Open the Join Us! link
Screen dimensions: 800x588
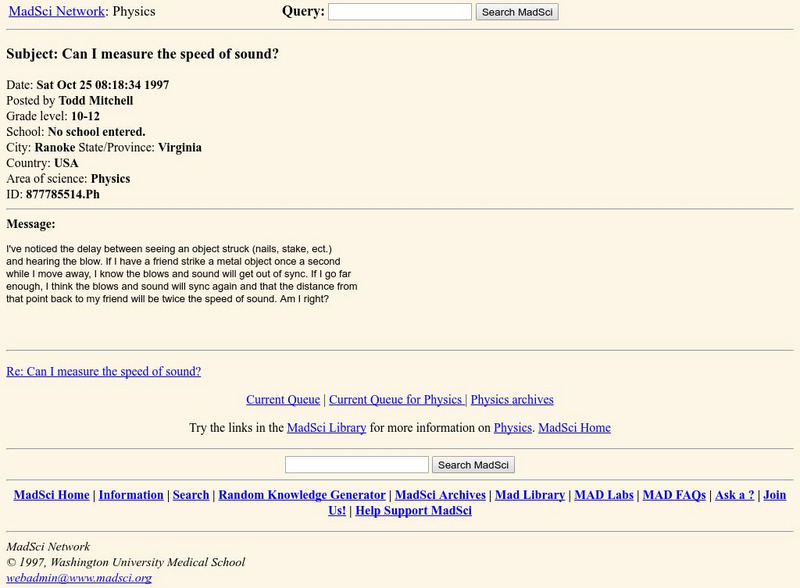(774, 495)
